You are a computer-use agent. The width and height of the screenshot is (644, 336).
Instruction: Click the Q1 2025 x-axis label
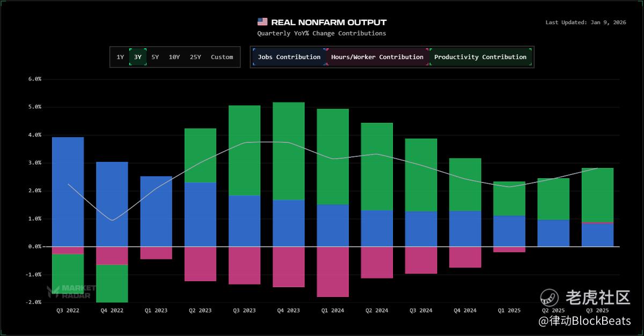coord(509,310)
